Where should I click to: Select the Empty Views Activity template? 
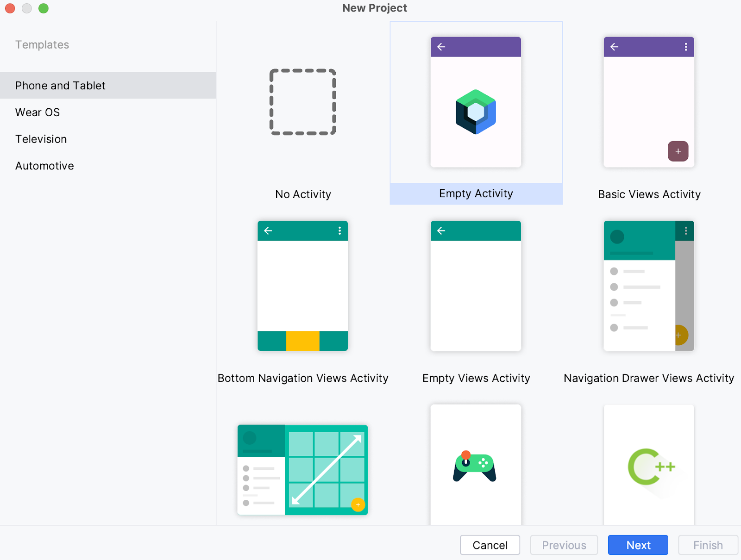pyautogui.click(x=476, y=286)
